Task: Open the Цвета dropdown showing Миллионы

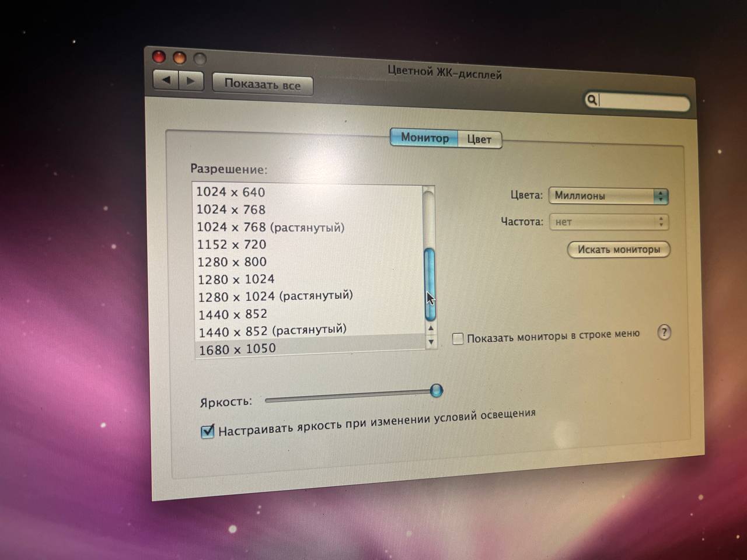Action: (x=608, y=196)
